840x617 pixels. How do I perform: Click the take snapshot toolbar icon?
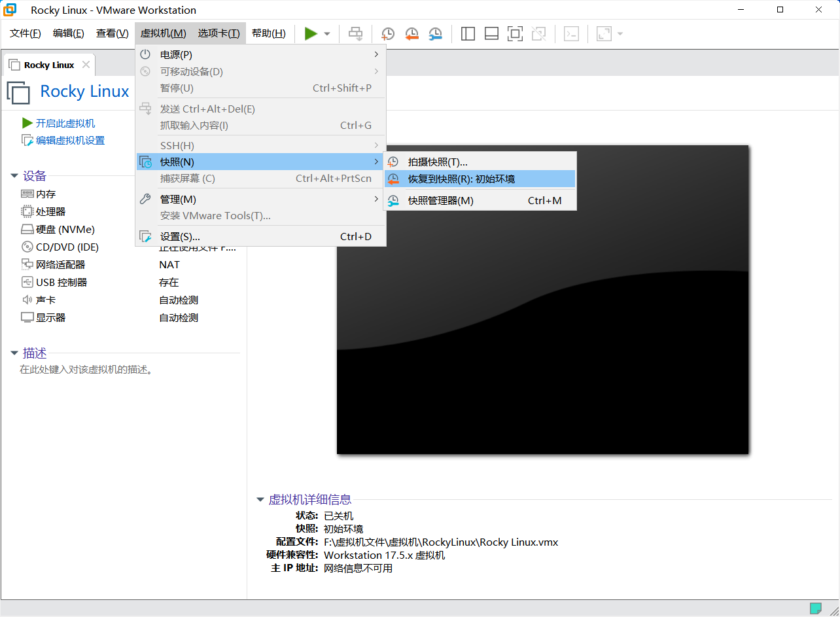pyautogui.click(x=388, y=34)
